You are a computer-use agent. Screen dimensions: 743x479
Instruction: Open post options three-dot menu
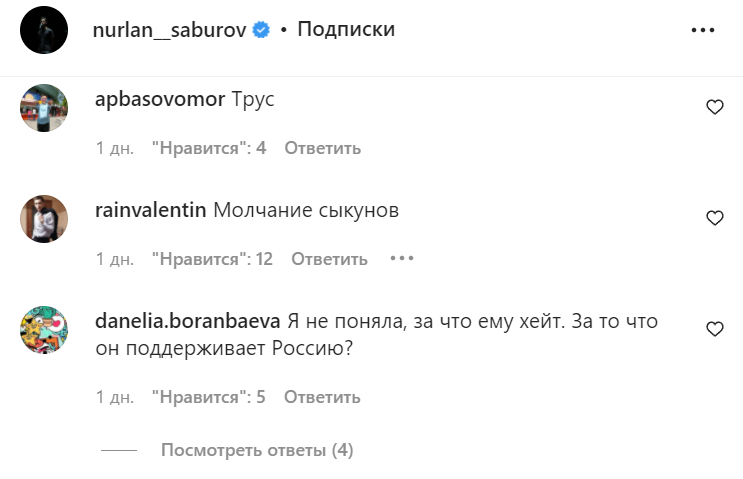[x=704, y=30]
